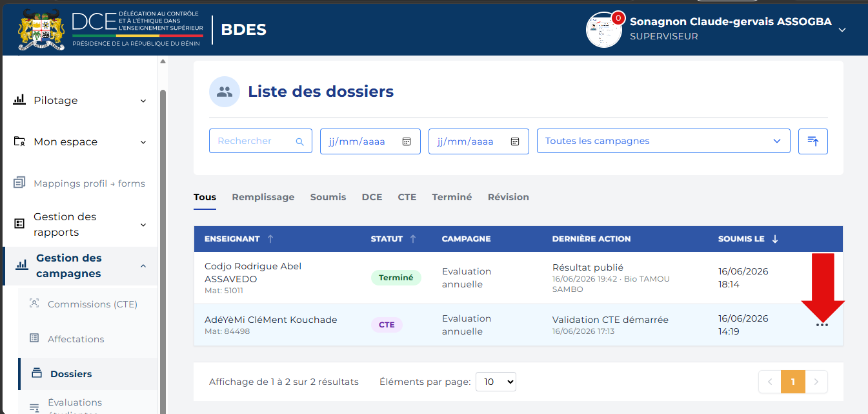Open the Toutes les campagnes dropdown

point(663,141)
